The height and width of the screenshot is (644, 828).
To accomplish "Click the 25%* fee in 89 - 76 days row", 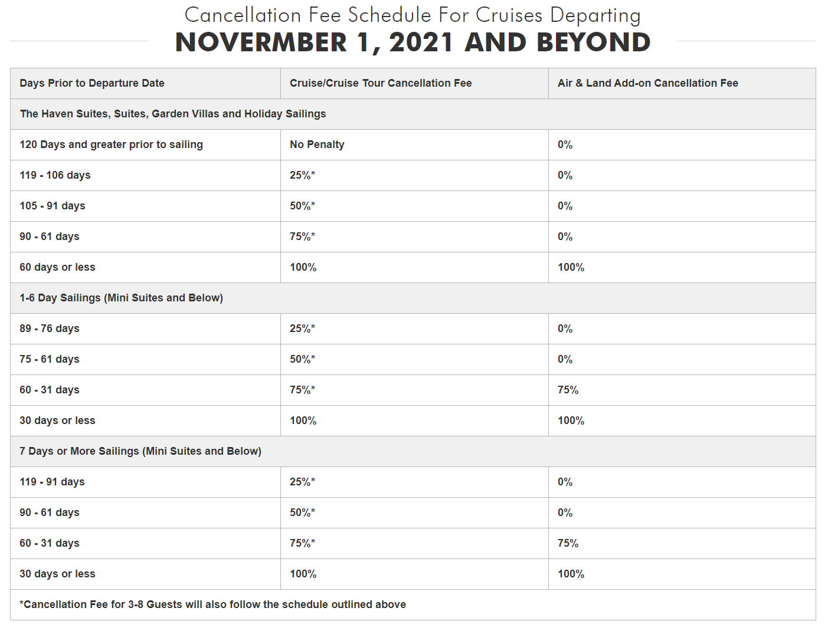I will (302, 328).
